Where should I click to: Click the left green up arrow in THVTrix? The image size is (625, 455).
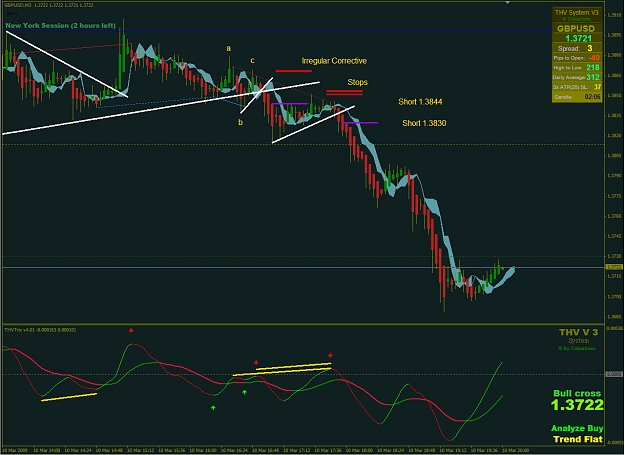213,408
